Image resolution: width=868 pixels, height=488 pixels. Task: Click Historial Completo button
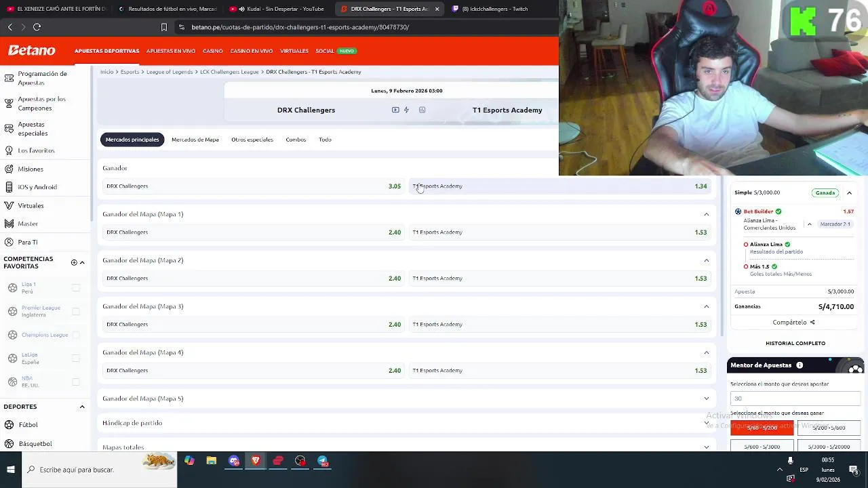coord(795,344)
